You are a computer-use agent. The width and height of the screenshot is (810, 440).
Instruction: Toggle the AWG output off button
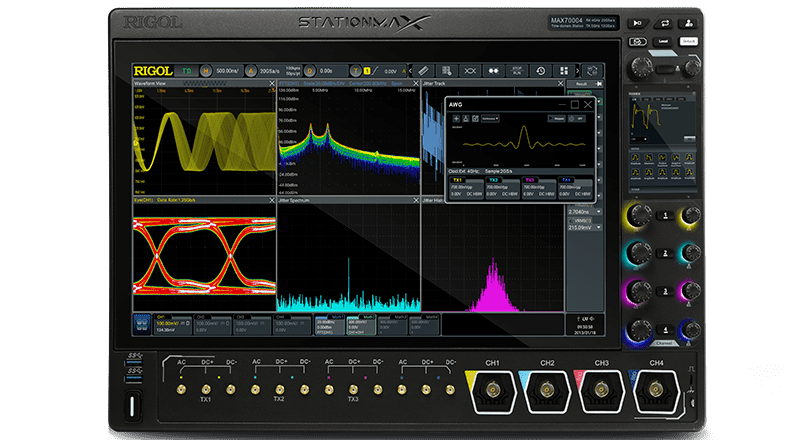[577, 119]
